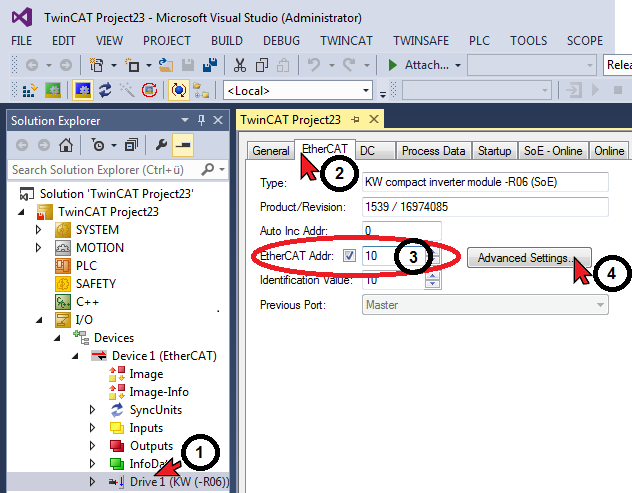Image resolution: width=632 pixels, height=493 pixels.
Task: Click the TwinCAT Restart Run Mode icon
Action: [x=53, y=90]
